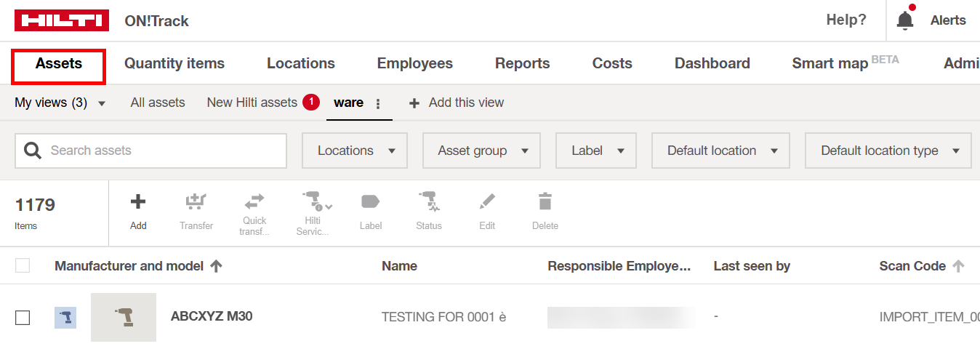Expand the Asset group filter dropdown
This screenshot has width=980, height=349.
tap(481, 151)
